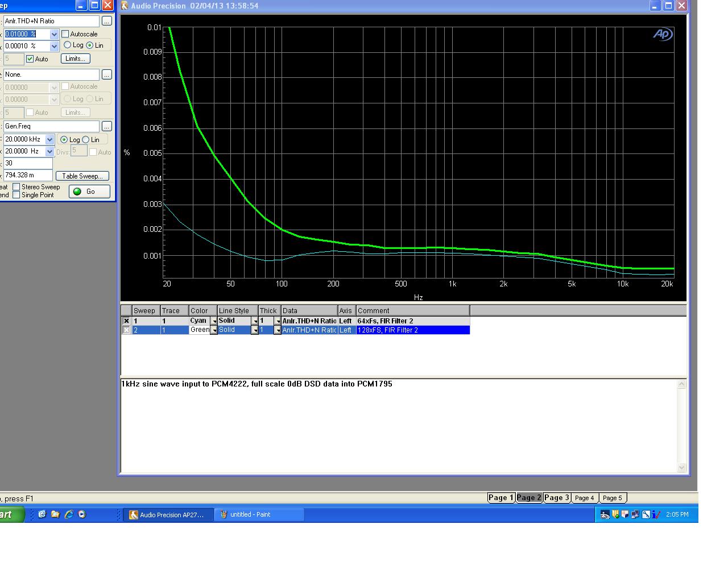Click the Anlr.THD+N Ratio data source field
Viewport: 728px width, 582px height.
coord(51,21)
